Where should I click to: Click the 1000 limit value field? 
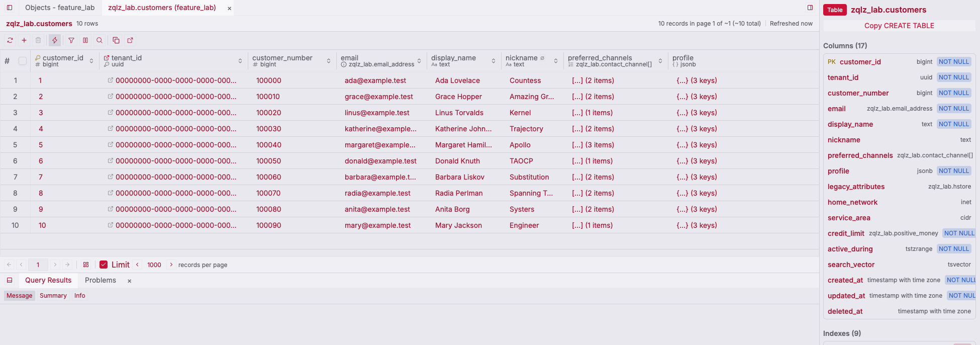click(x=154, y=265)
